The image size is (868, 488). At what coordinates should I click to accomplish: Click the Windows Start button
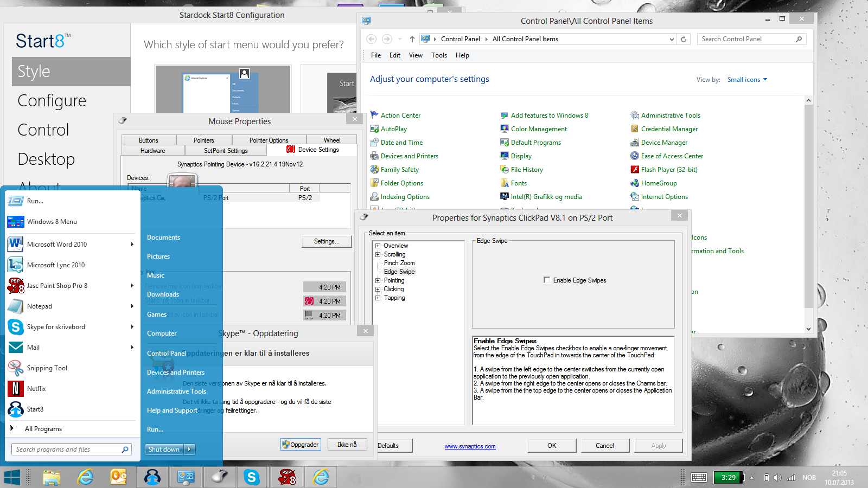click(12, 477)
